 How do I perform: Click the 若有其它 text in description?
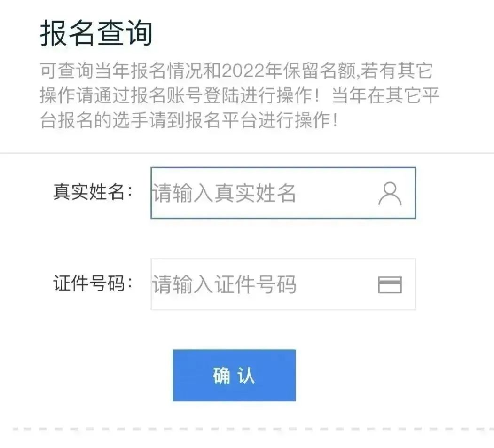pos(397,71)
